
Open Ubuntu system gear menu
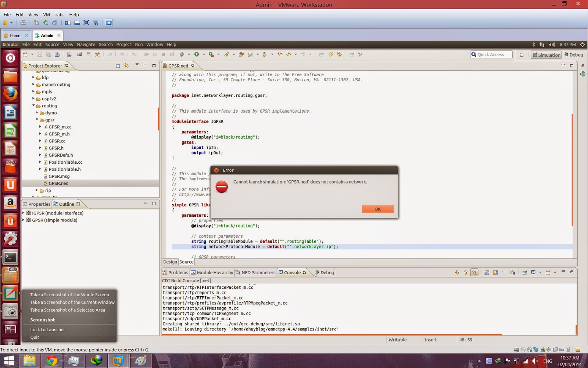(582, 45)
